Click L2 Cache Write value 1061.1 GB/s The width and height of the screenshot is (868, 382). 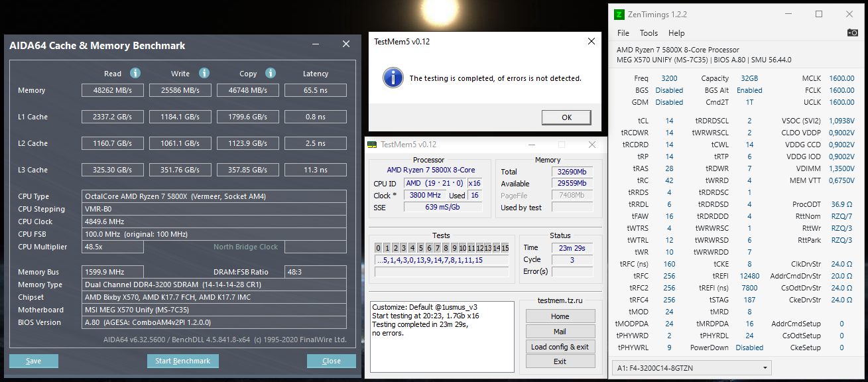180,143
